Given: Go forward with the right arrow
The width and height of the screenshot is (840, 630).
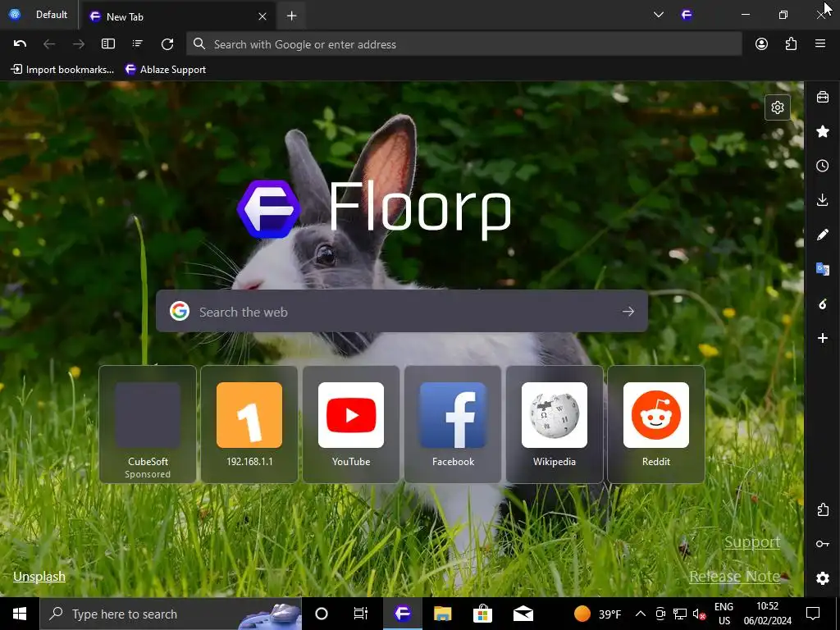Looking at the screenshot, I should pos(79,44).
